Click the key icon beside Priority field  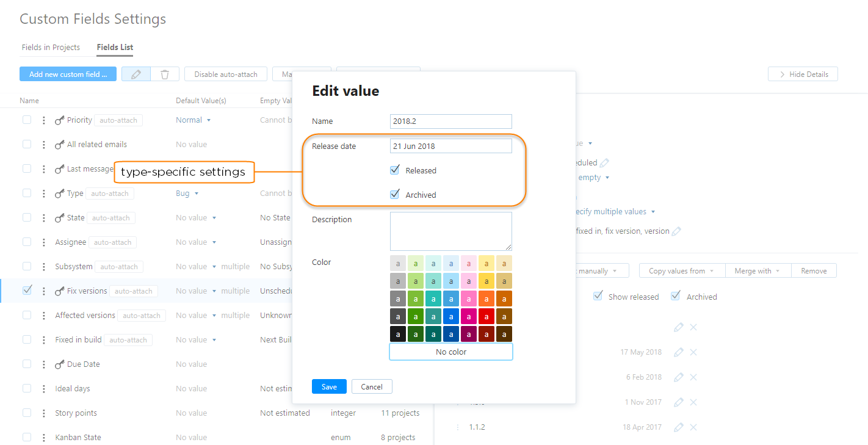[x=59, y=120]
